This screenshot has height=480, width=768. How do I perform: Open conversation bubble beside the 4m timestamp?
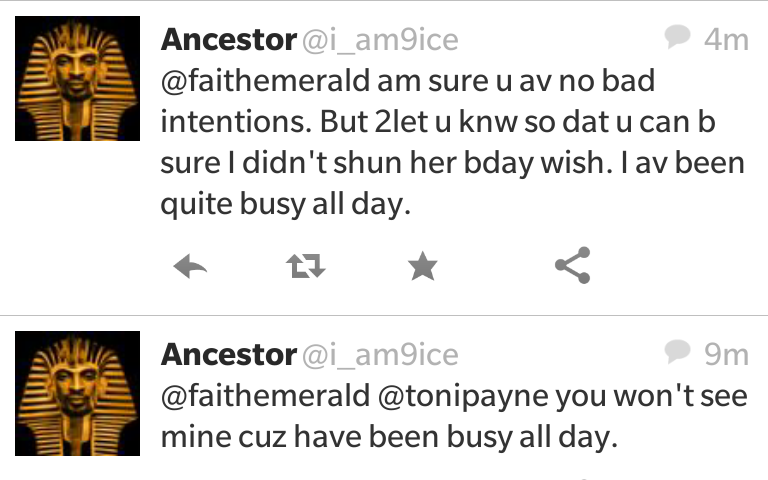tap(677, 36)
